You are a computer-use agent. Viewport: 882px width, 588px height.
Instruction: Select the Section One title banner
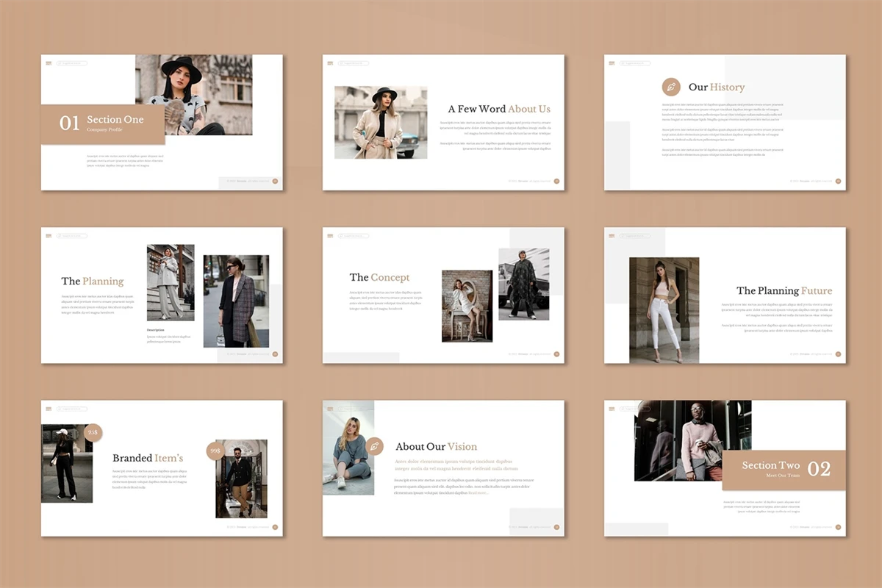pos(103,123)
